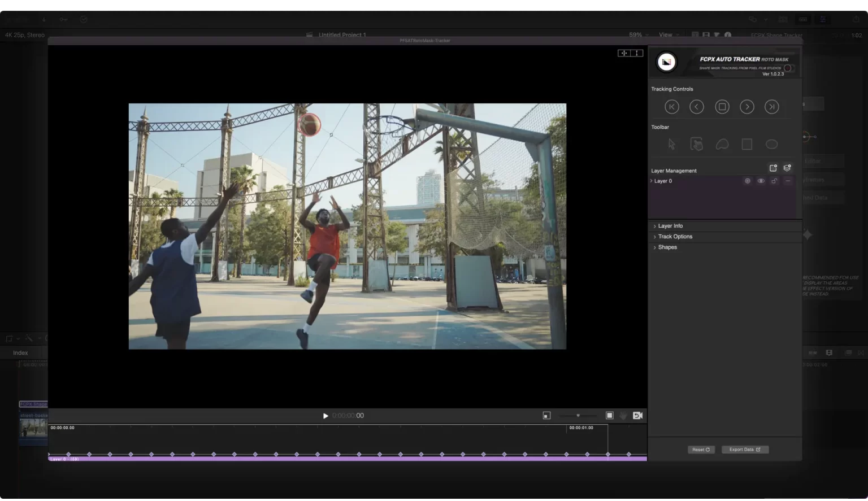The height and width of the screenshot is (501, 868).
Task: Play the clip in the tracker viewer
Action: (x=325, y=416)
